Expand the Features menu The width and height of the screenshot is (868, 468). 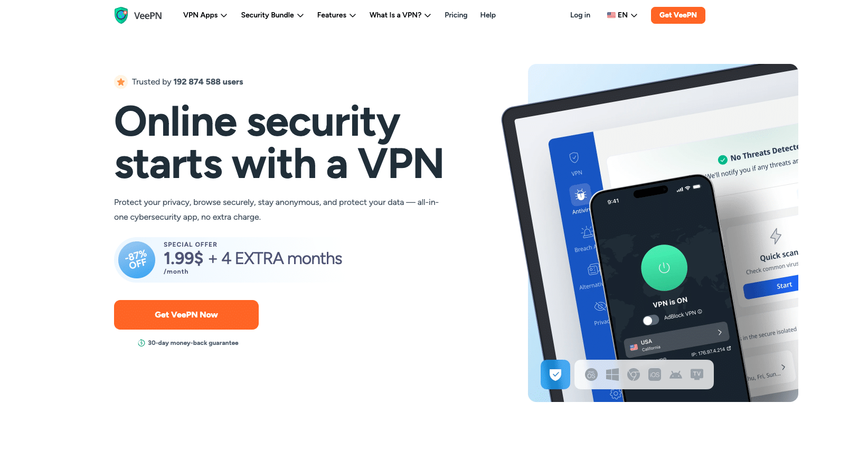[x=336, y=15]
